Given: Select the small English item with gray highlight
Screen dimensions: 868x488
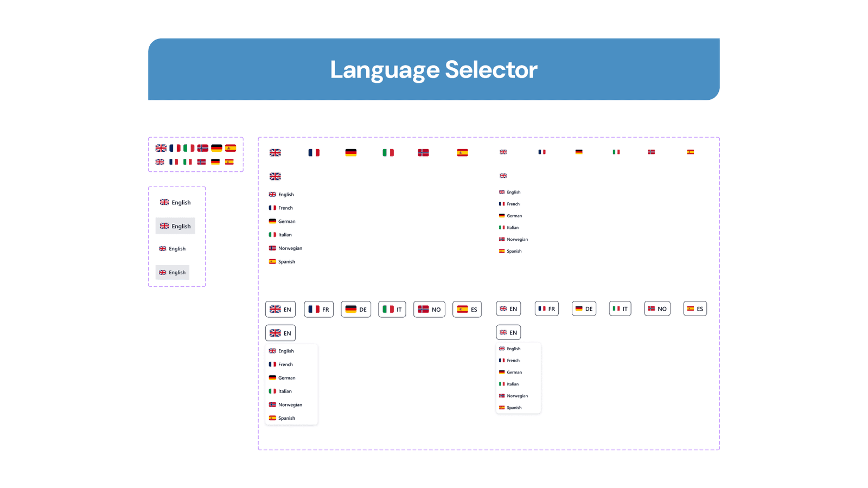Looking at the screenshot, I should point(173,272).
